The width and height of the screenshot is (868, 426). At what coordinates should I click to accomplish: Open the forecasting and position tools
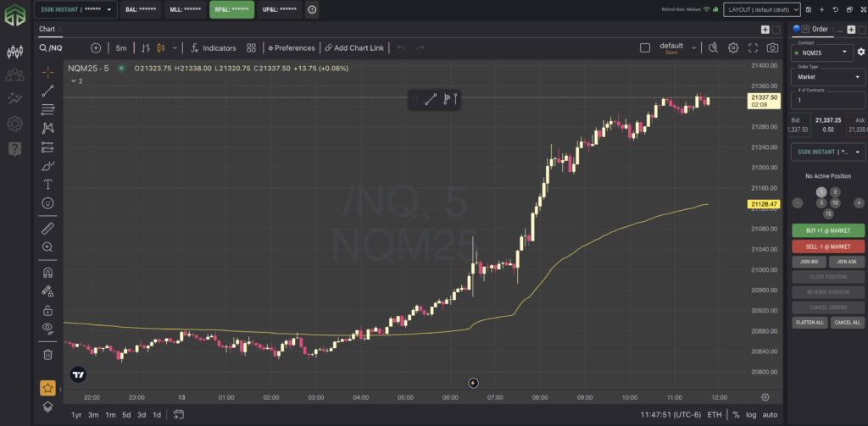coord(48,147)
